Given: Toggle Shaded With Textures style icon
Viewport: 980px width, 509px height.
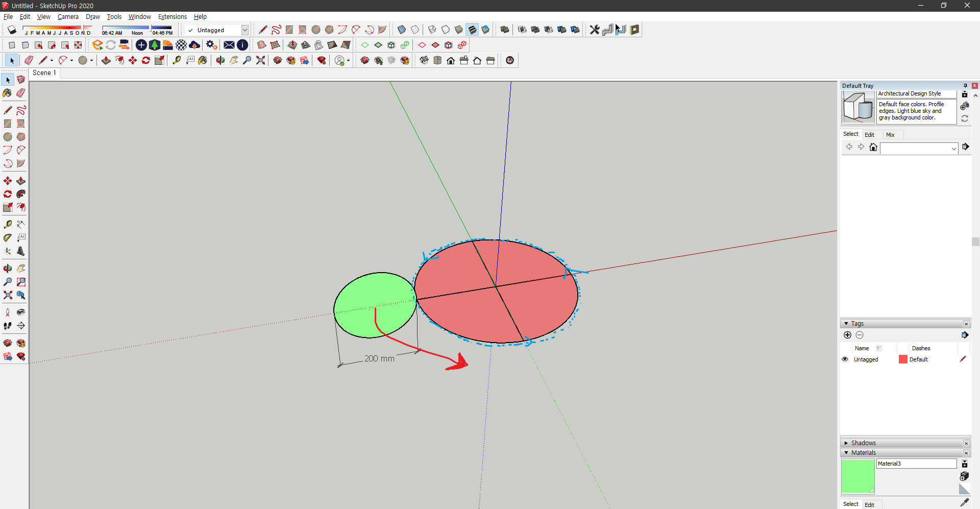Looking at the screenshot, I should (x=472, y=30).
